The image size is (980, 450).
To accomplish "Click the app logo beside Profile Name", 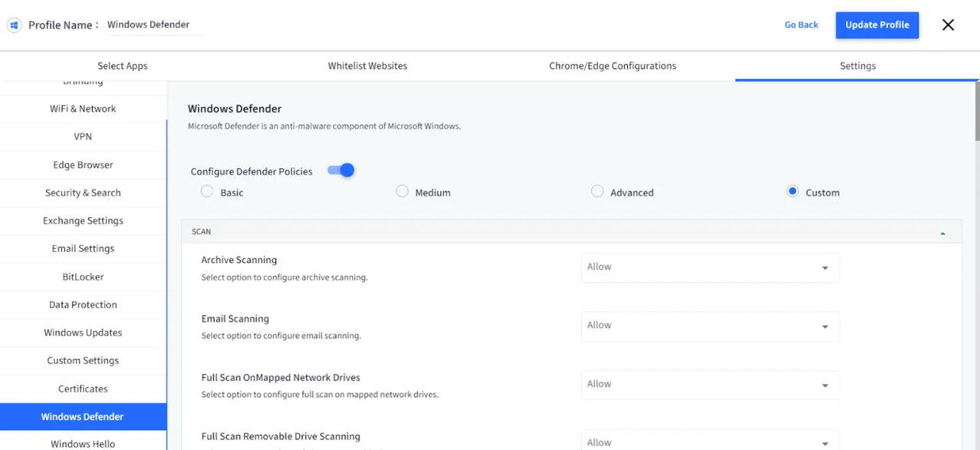I will [14, 24].
